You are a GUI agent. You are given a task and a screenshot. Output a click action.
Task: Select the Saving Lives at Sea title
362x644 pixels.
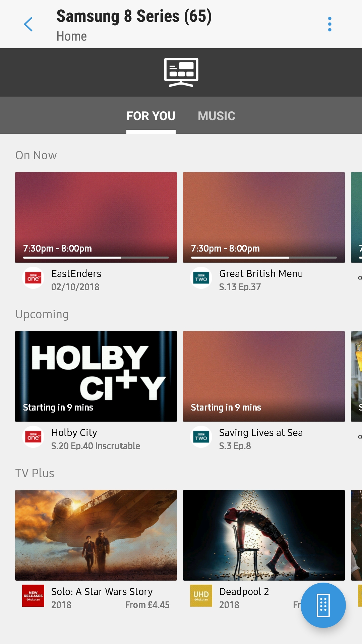[x=261, y=433]
